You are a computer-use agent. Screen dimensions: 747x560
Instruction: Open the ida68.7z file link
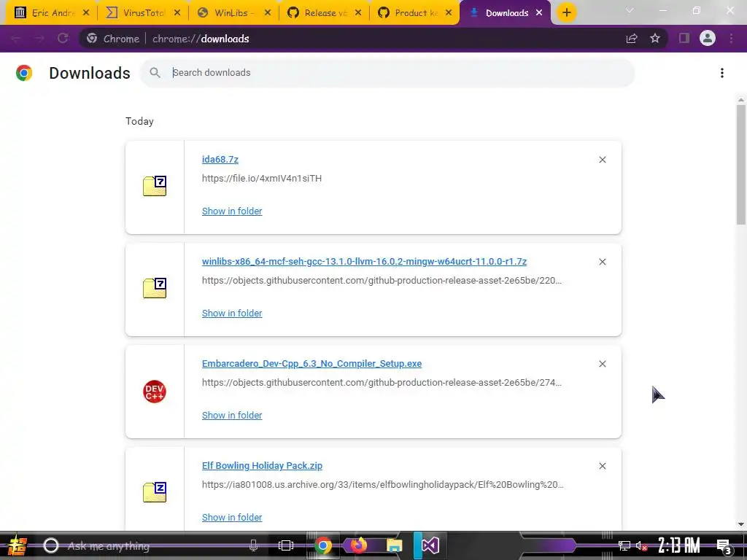[220, 160]
